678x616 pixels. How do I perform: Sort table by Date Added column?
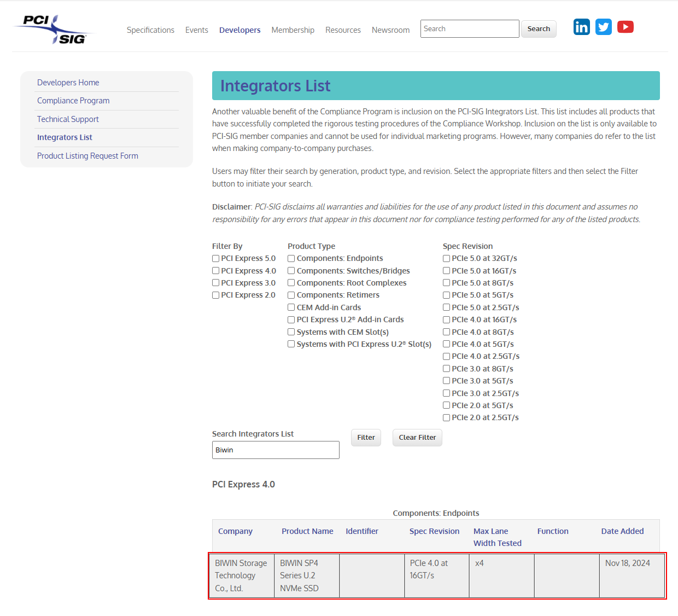pos(622,531)
